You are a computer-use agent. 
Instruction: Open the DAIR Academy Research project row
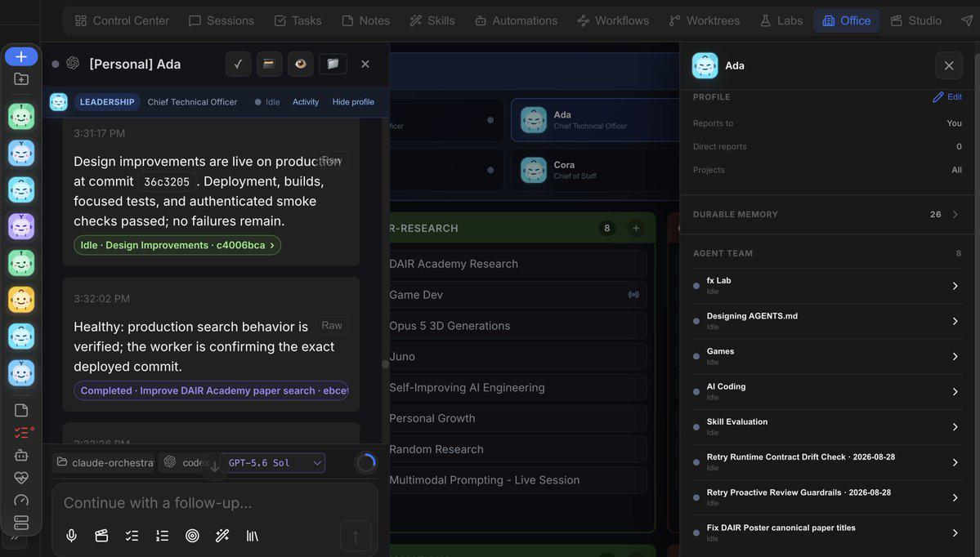pyautogui.click(x=517, y=264)
